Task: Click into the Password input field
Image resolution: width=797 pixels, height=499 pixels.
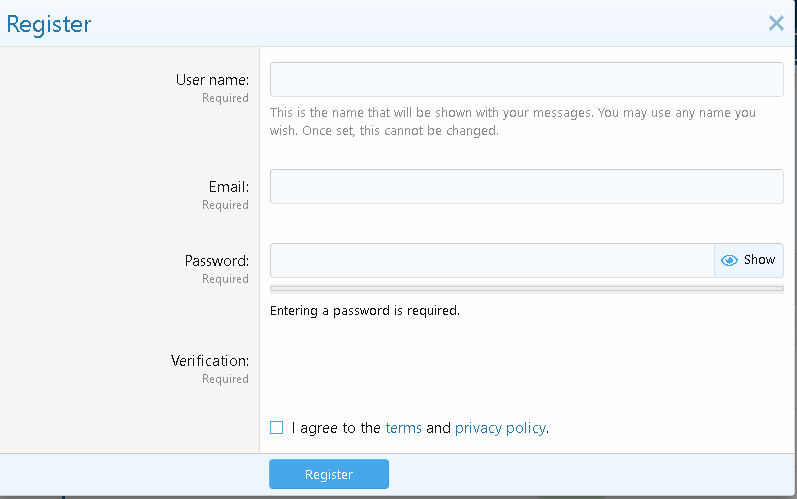Action: (x=492, y=260)
